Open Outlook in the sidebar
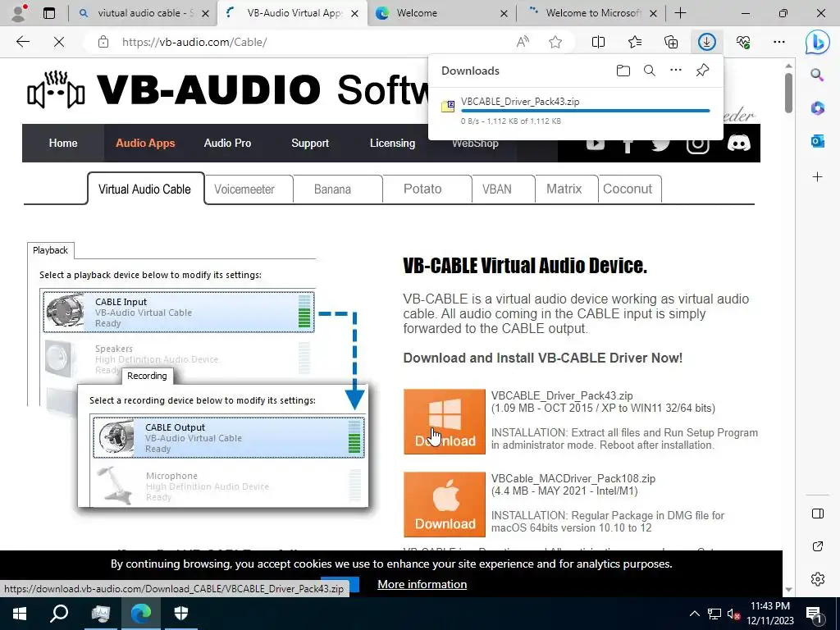 click(817, 141)
